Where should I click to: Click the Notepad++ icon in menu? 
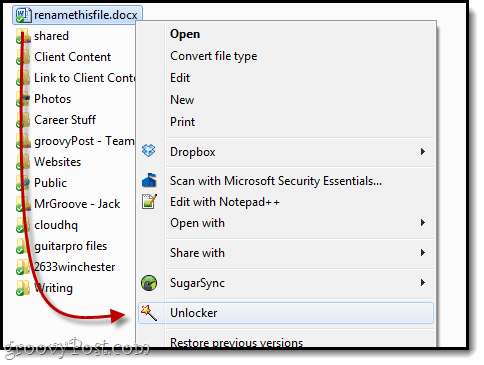pyautogui.click(x=149, y=201)
